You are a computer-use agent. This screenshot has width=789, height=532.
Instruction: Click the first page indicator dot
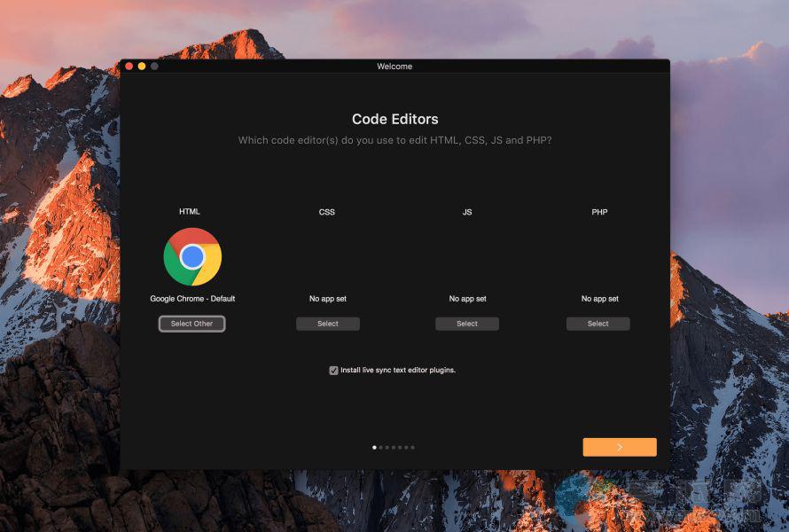(x=374, y=448)
